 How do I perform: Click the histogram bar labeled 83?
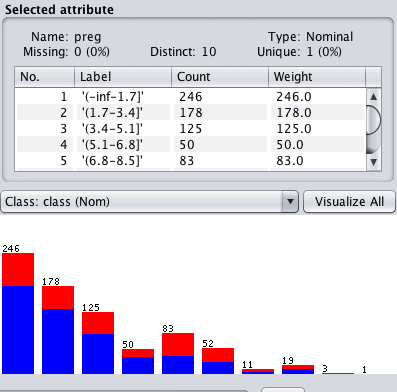(x=178, y=353)
